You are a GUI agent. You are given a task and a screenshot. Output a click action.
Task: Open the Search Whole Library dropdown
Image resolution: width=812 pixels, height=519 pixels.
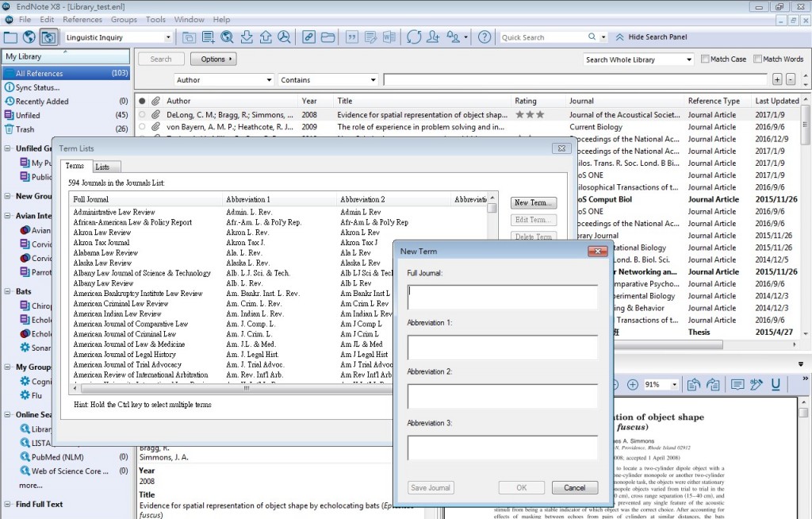689,60
